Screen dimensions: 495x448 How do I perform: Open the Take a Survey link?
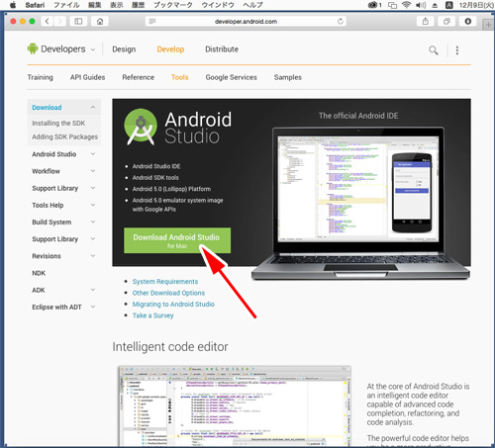tap(152, 315)
